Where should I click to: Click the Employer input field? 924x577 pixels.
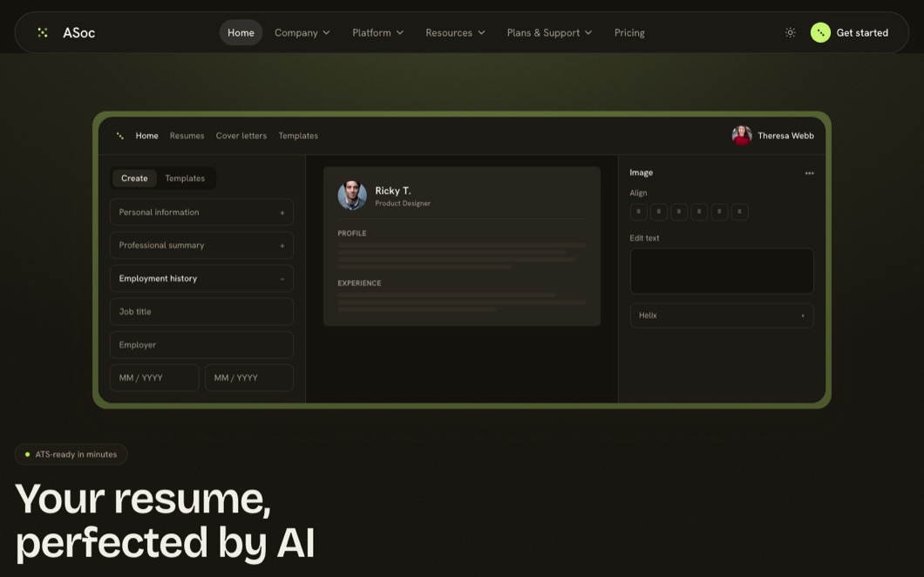tap(201, 344)
